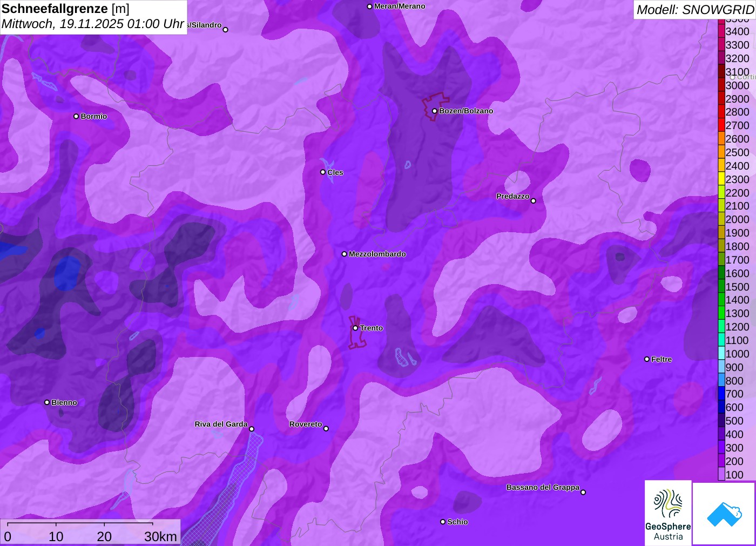Screen dimensions: 756x546
Task: Click the Bienno marker dot
Action: coord(47,402)
